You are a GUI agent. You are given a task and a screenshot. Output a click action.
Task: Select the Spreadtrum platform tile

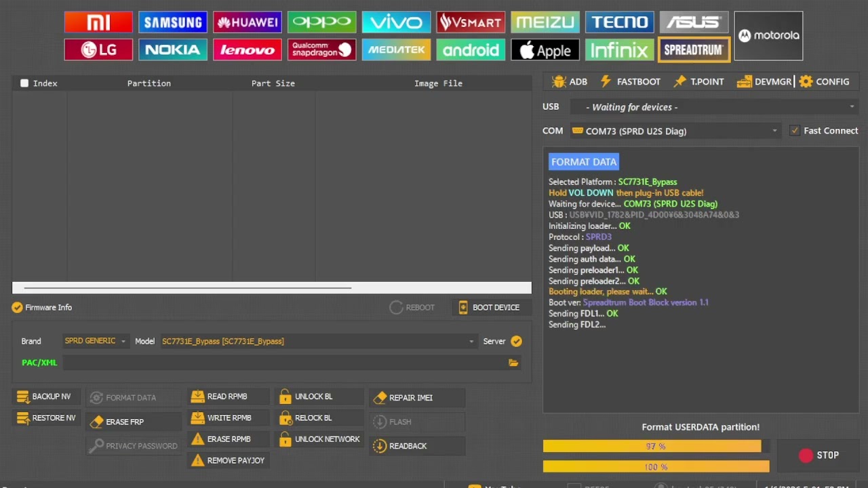(x=694, y=49)
